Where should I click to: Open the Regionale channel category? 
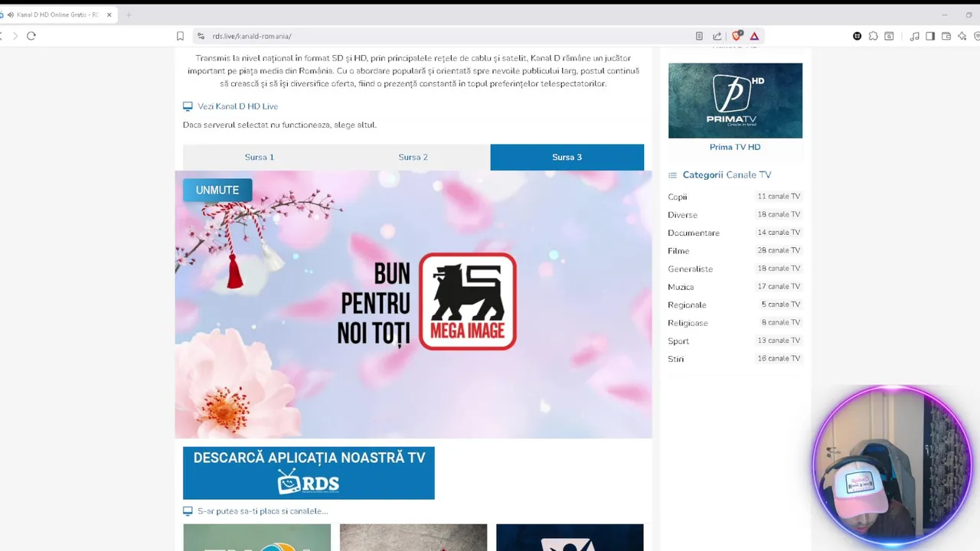(687, 305)
